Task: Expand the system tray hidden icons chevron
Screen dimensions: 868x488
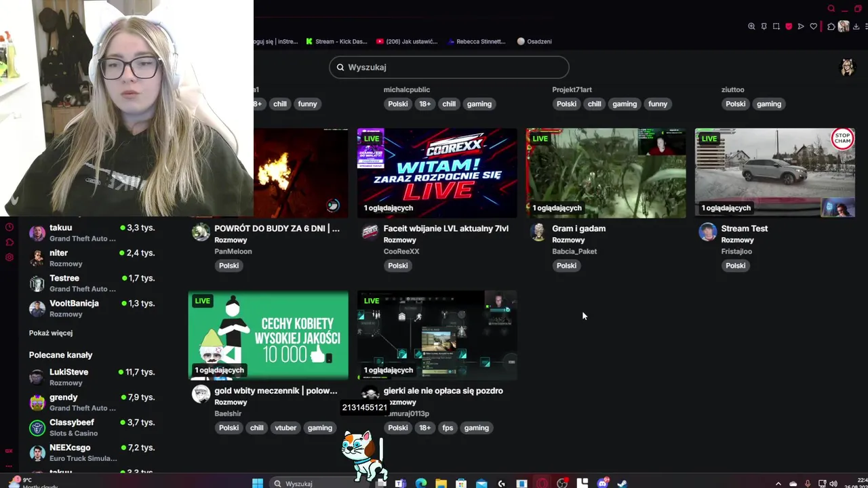Action: tap(778, 483)
